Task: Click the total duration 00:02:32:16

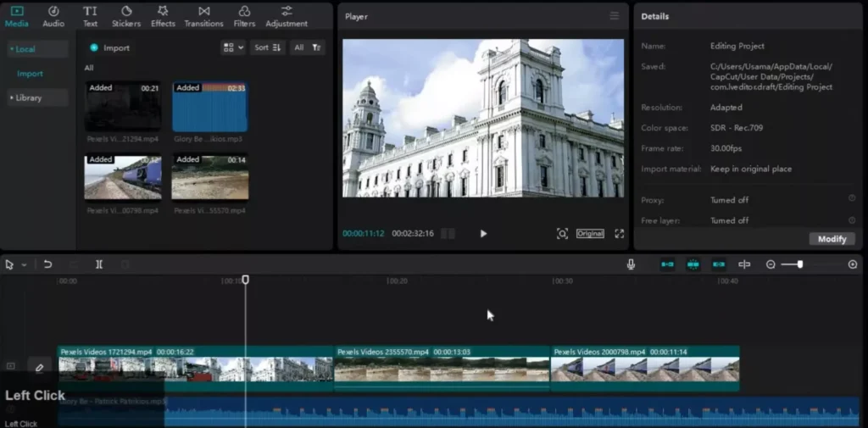Action: click(x=413, y=234)
